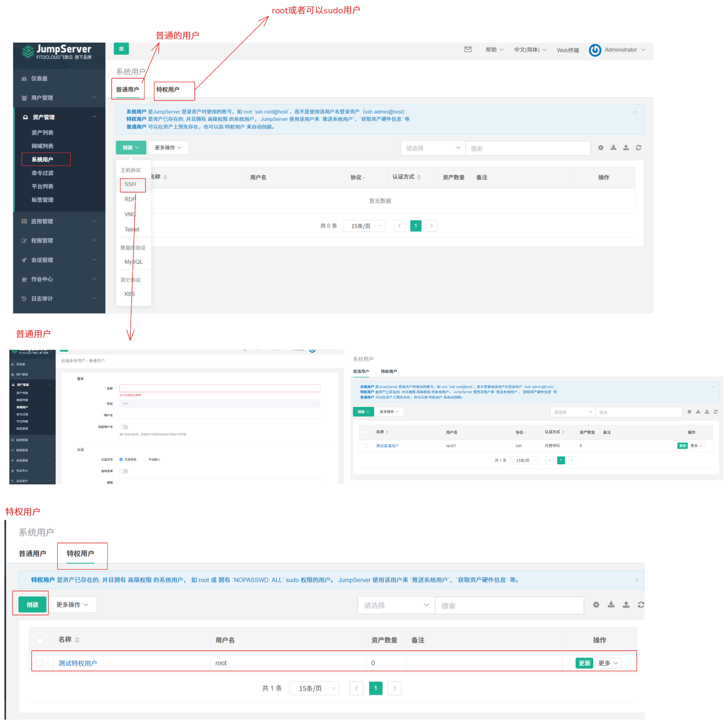Screen dimensions: 728x724
Task: Click the green hamburger menu toggle icon
Action: click(x=121, y=49)
